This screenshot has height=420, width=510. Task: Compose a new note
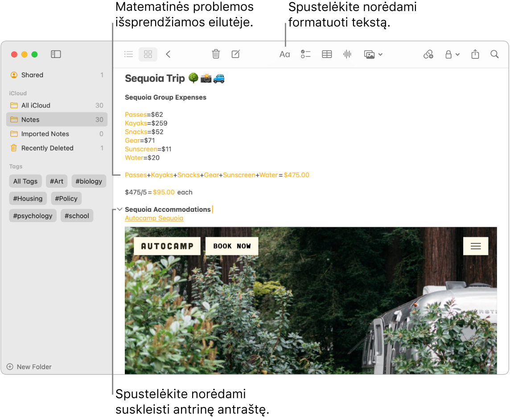(235, 54)
